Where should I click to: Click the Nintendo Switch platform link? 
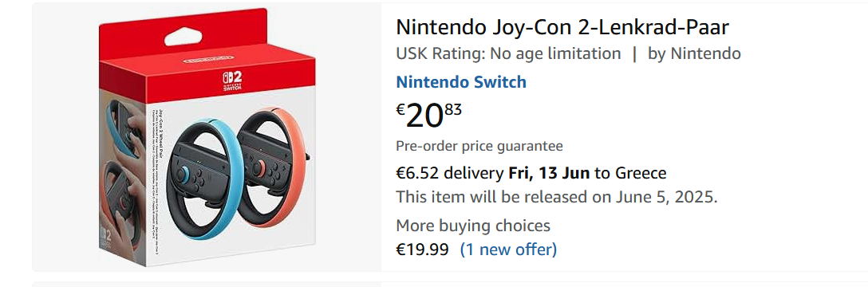(461, 82)
